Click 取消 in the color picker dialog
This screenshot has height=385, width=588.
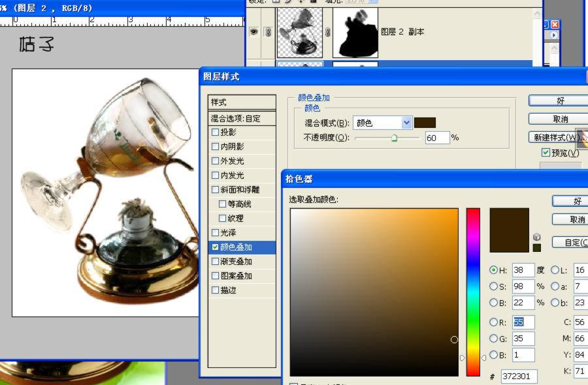(x=570, y=219)
